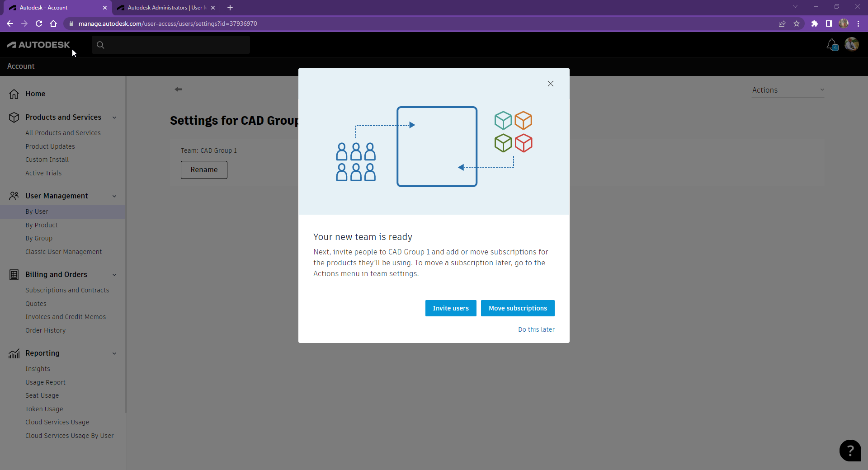Image resolution: width=868 pixels, height=470 pixels.
Task: Open Quotes page
Action: coord(36,304)
